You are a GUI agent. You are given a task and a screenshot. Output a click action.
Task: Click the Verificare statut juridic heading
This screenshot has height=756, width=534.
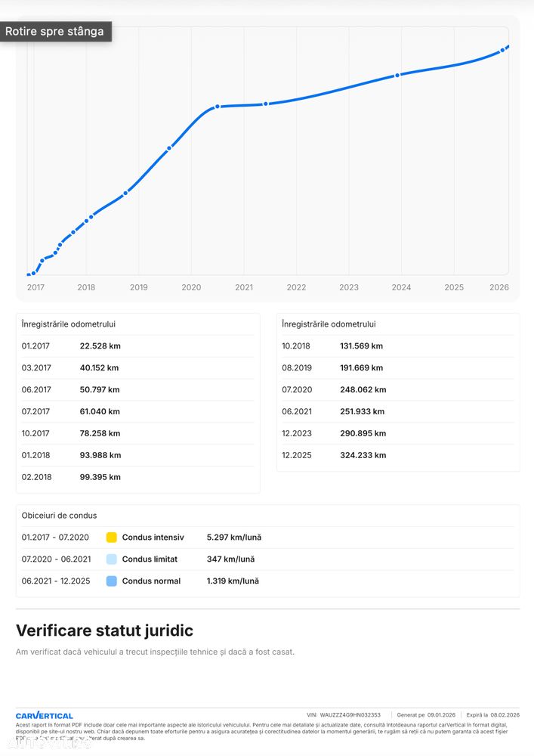[105, 631]
